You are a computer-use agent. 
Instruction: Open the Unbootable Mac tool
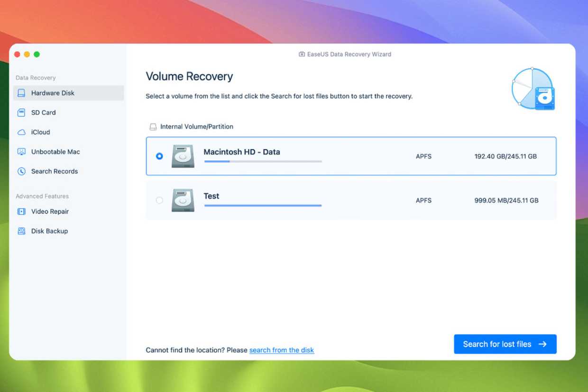click(x=21, y=151)
